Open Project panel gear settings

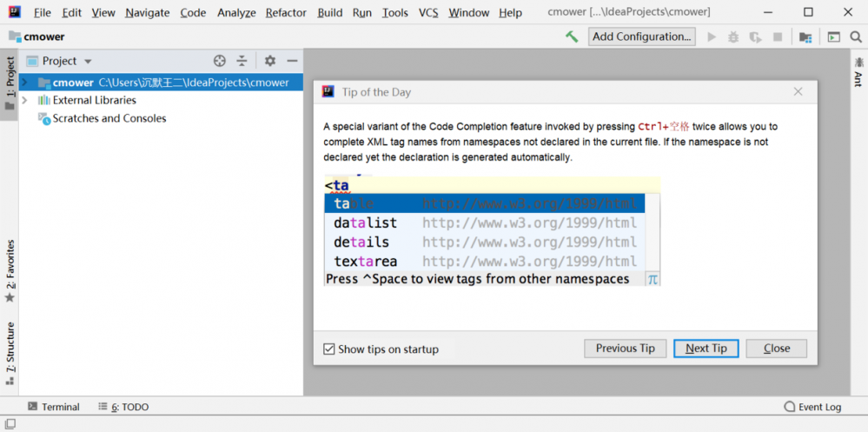(270, 61)
